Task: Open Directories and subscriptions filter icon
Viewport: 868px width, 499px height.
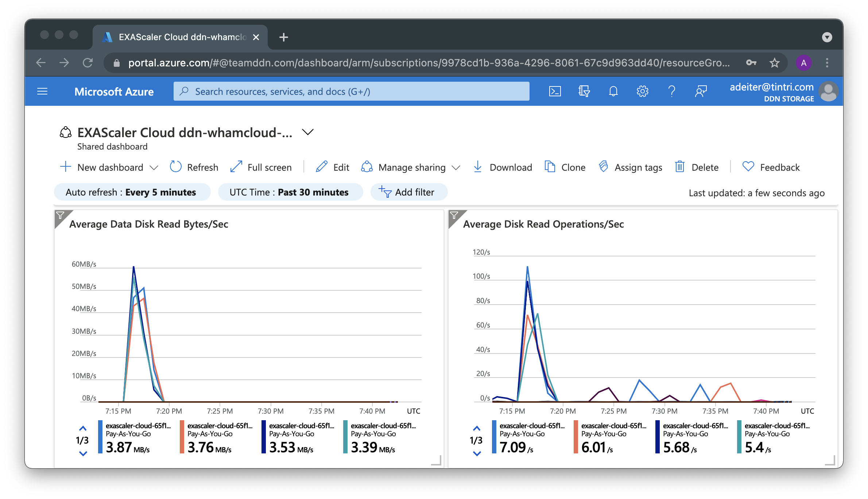Action: pos(584,91)
